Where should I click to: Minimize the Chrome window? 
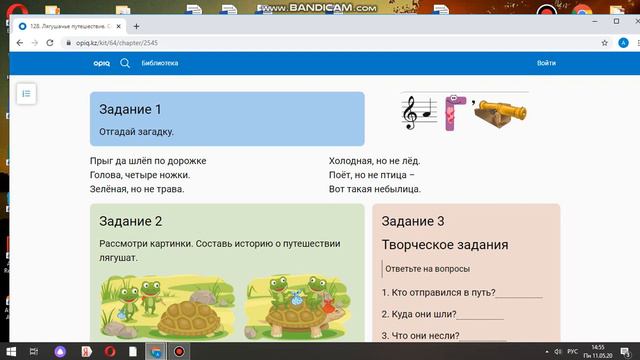[x=595, y=21]
